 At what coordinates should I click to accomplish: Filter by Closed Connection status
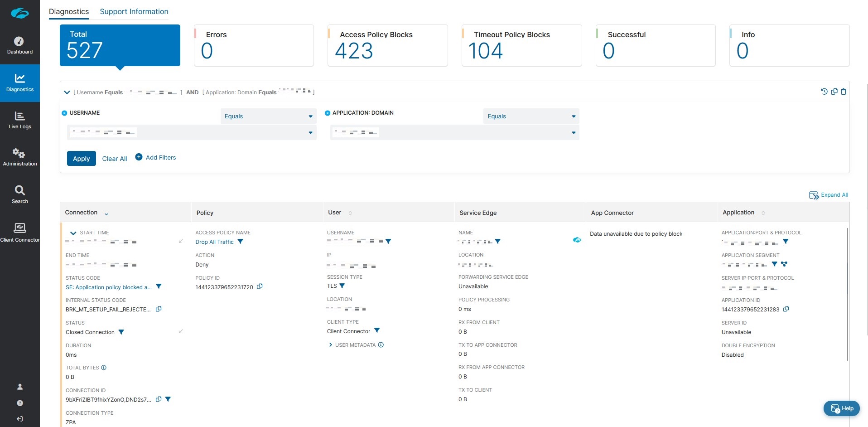pyautogui.click(x=121, y=332)
